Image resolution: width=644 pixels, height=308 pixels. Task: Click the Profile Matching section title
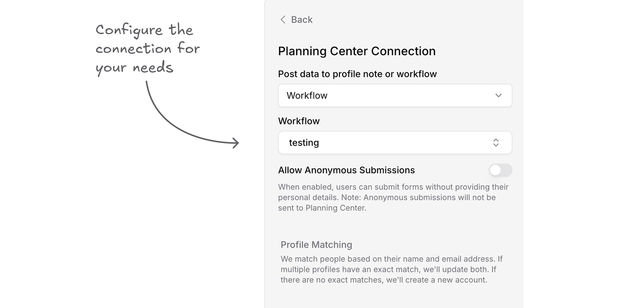316,245
